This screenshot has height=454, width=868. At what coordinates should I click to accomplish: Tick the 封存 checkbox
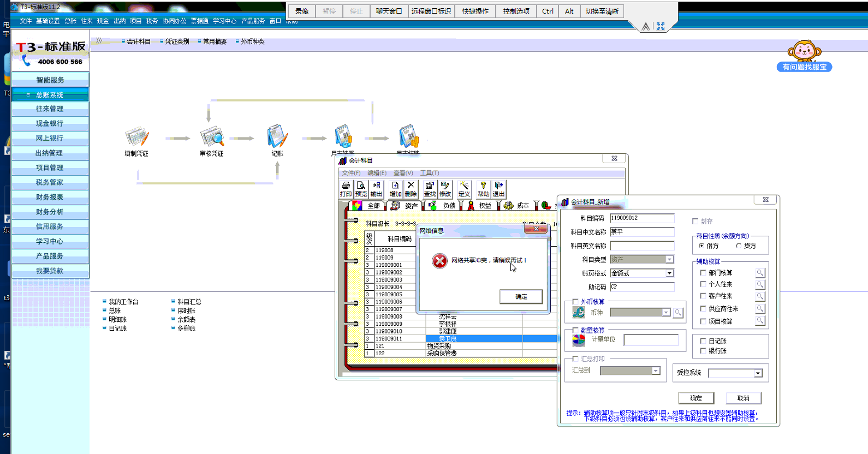(695, 221)
